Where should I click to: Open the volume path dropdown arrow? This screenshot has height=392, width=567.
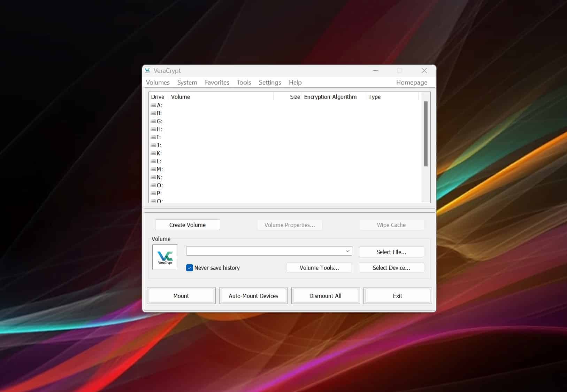tap(347, 251)
